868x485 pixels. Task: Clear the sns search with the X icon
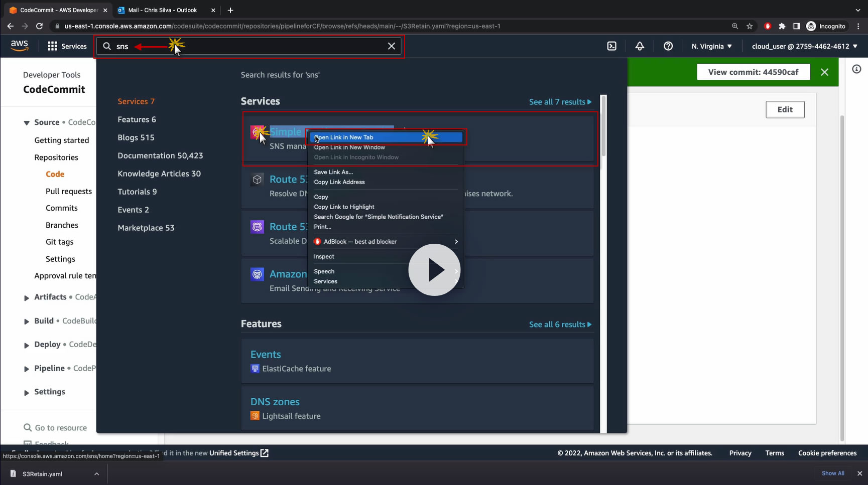click(x=392, y=46)
